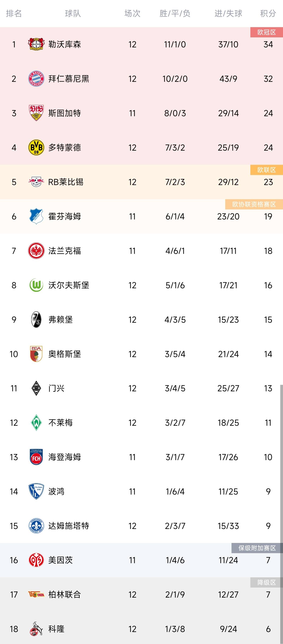Open the Union Berlin logo
283x644 pixels.
36,594
